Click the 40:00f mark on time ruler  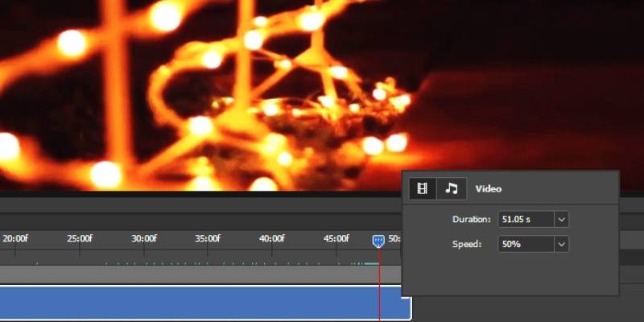272,238
